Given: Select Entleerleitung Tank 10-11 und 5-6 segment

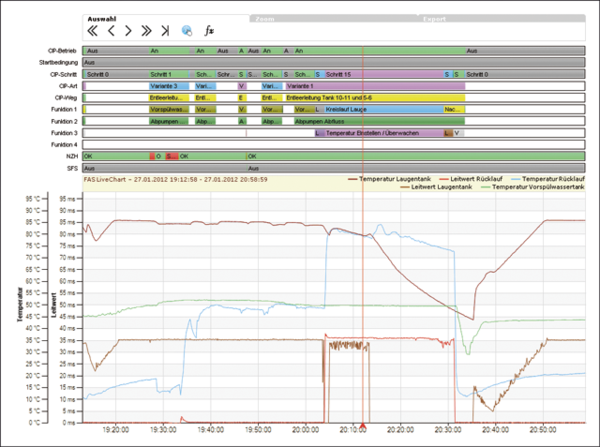Looking at the screenshot, I should tap(375, 98).
